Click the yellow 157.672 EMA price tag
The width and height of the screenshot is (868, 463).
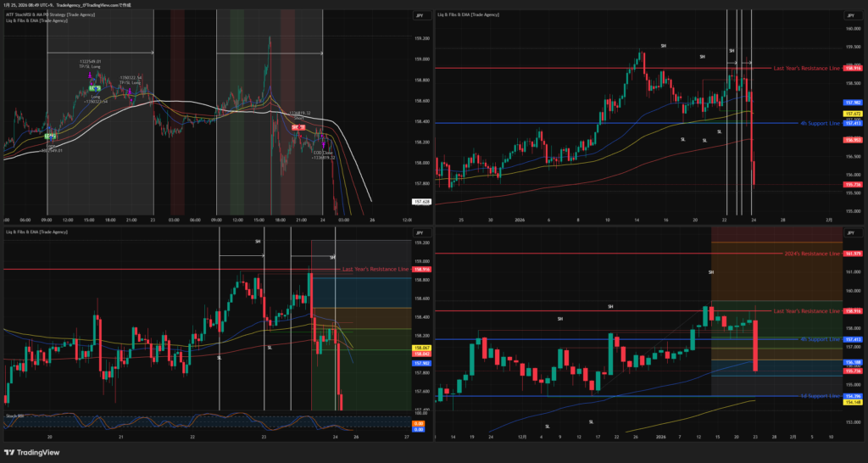click(x=852, y=113)
